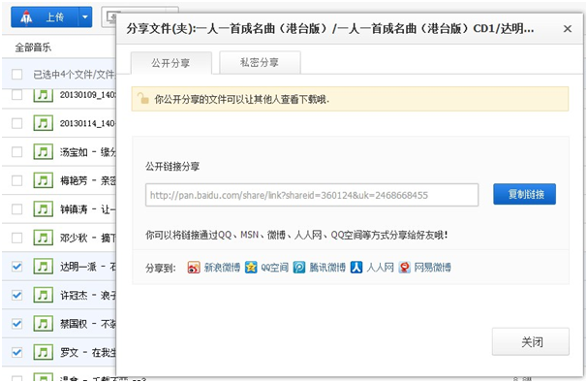Click the 上传 upload button
Image resolution: width=588 pixels, height=383 pixels.
[45, 17]
